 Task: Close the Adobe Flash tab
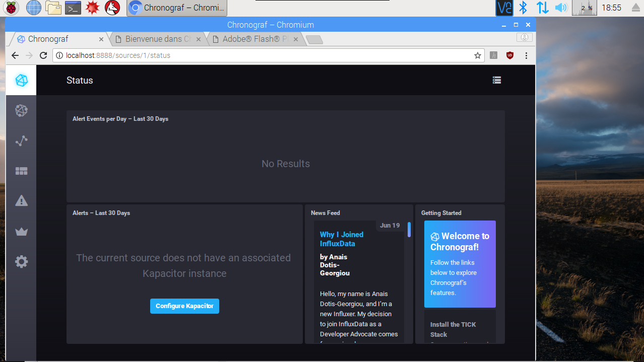point(296,39)
